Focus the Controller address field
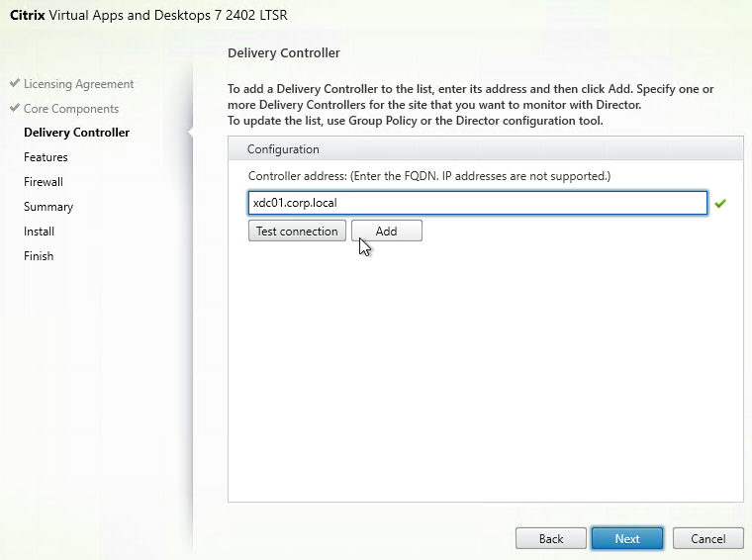Image resolution: width=752 pixels, height=560 pixels. click(478, 203)
